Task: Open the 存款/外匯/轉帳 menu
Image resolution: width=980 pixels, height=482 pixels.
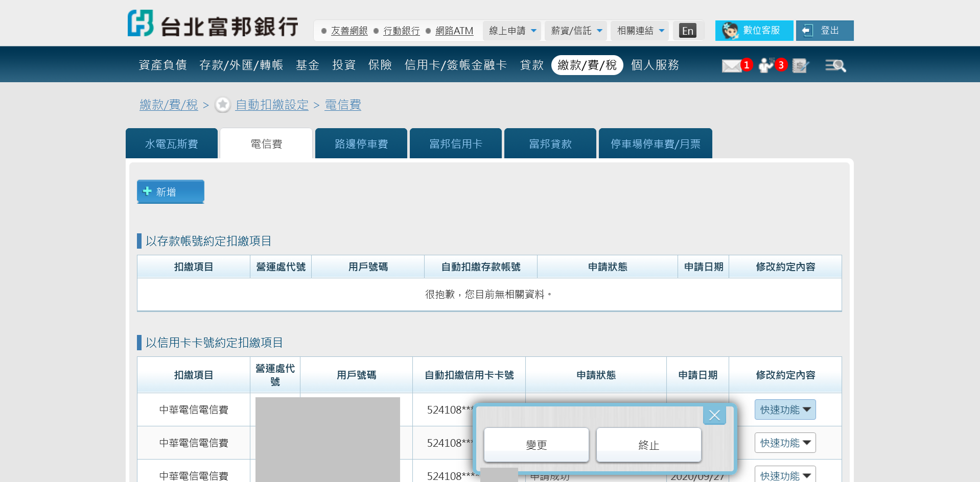Action: pyautogui.click(x=241, y=65)
